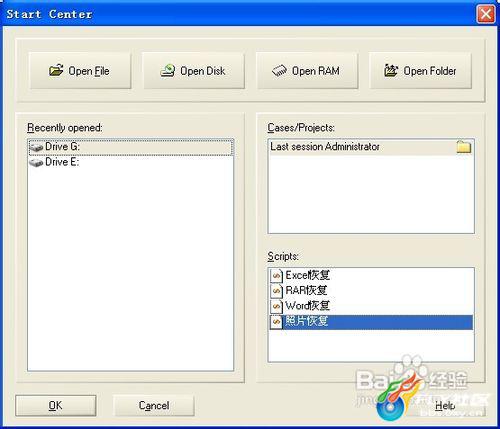Click the RAR恢复 script file icon
This screenshot has height=429, width=500.
pyautogui.click(x=276, y=291)
